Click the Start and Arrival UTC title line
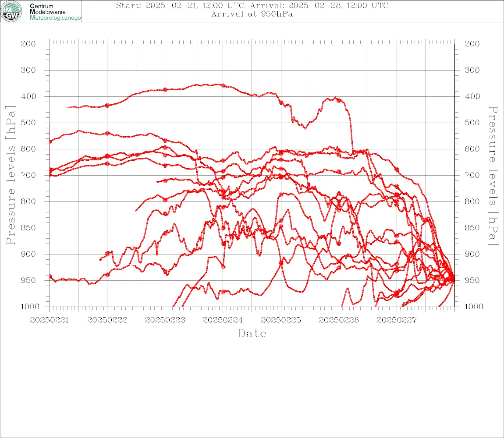The width and height of the screenshot is (504, 438). click(x=252, y=6)
